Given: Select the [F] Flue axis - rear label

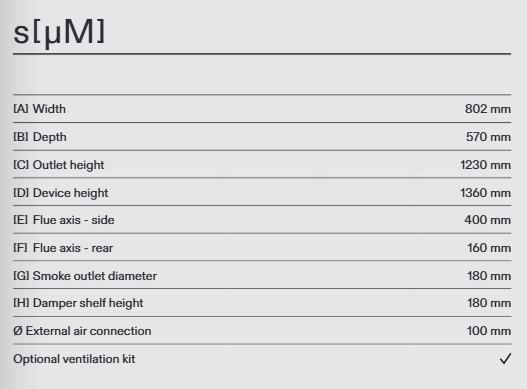Looking at the screenshot, I should [x=63, y=248].
